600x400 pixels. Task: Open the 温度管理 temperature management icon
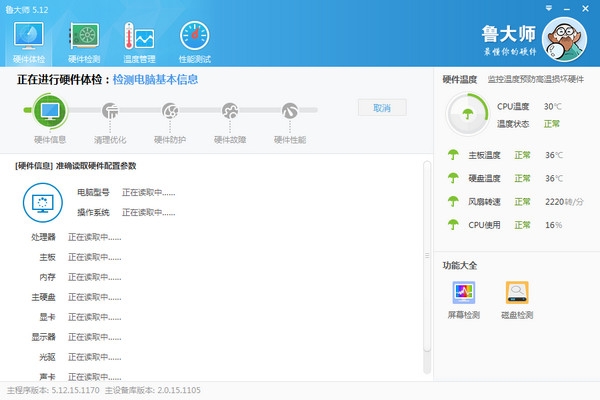pyautogui.click(x=138, y=42)
